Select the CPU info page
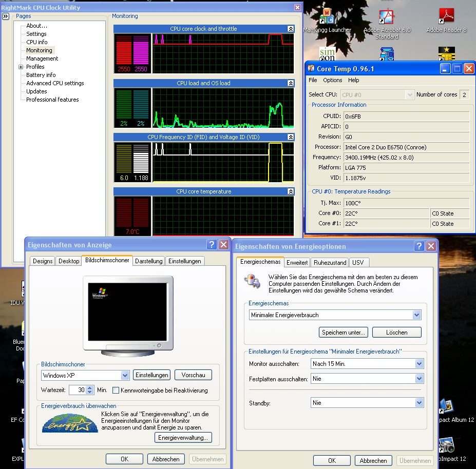 37,42
